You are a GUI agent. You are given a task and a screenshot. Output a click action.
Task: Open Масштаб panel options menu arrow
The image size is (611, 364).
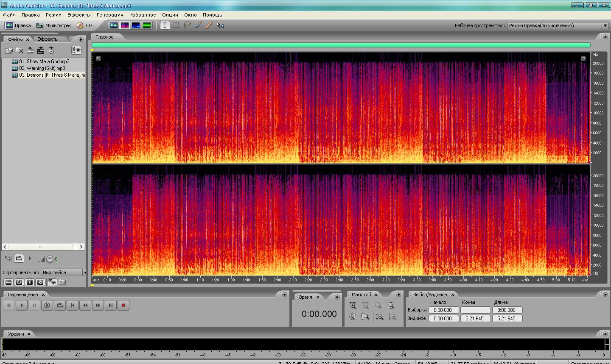(x=398, y=295)
